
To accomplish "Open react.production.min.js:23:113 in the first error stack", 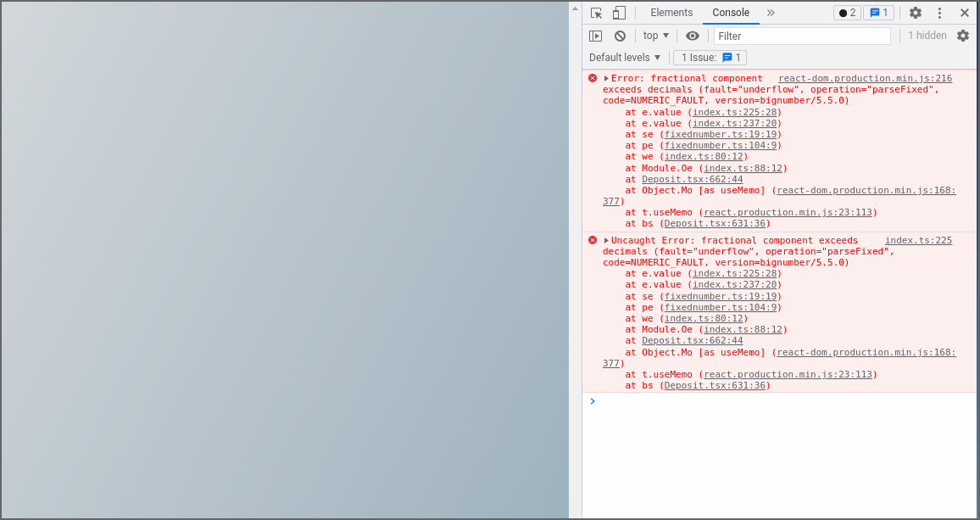I will (x=788, y=212).
